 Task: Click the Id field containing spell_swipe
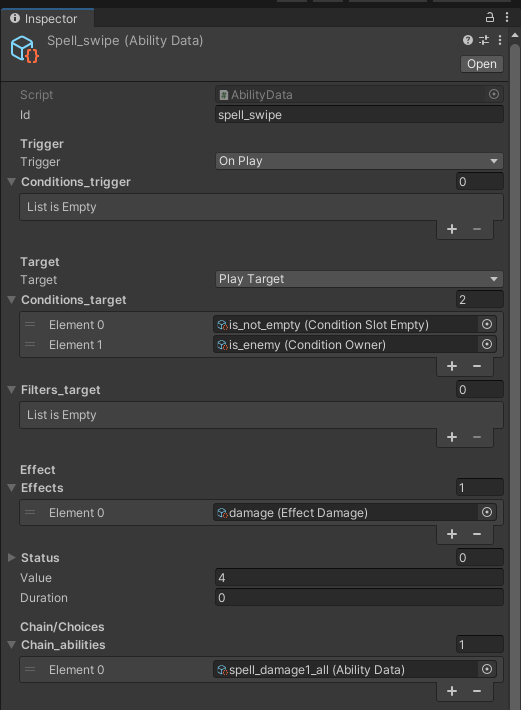[359, 115]
